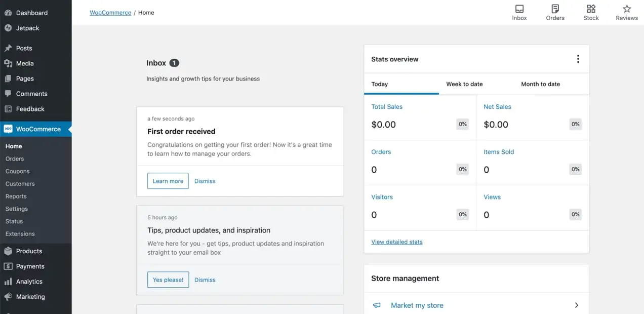The image size is (644, 314).
Task: Click the Marketing megaphone icon
Action: [7, 296]
